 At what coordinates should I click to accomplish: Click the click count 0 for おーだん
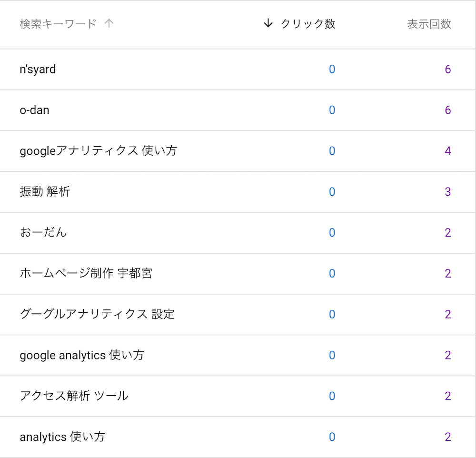(x=332, y=233)
